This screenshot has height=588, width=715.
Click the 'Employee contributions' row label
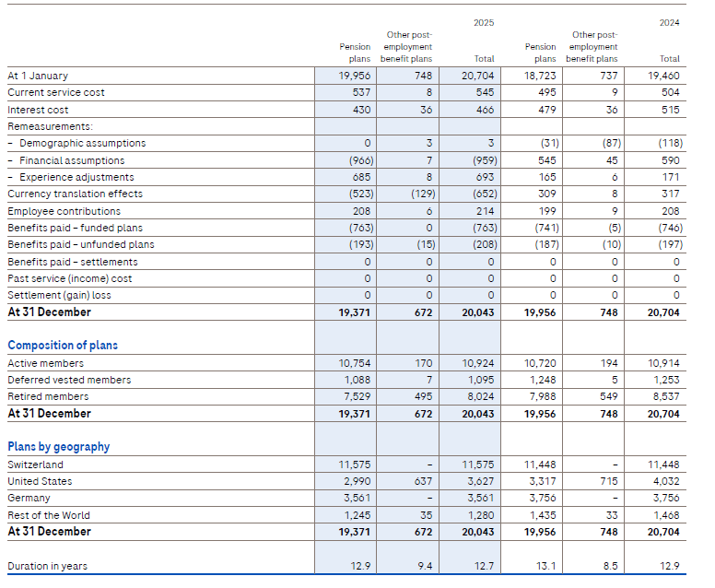point(64,211)
